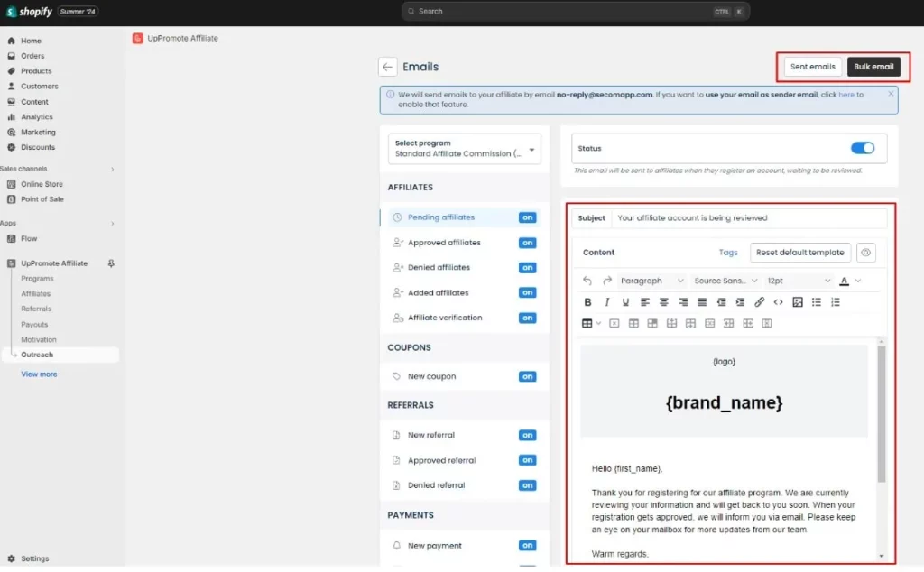
Task: Click the email editor scrollbar thumb
Action: pos(881,414)
